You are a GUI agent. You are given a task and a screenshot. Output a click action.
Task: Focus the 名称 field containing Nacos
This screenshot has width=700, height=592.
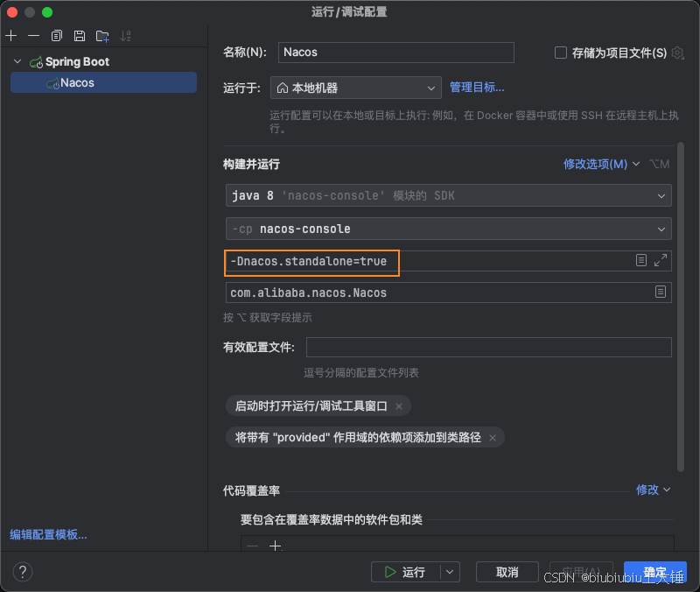[x=396, y=53]
